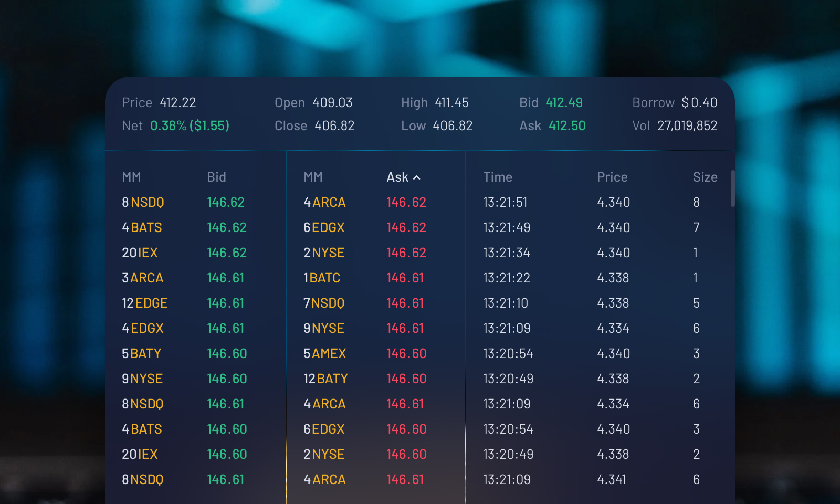
Task: Click the trades list scrollbar
Action: coord(732,188)
